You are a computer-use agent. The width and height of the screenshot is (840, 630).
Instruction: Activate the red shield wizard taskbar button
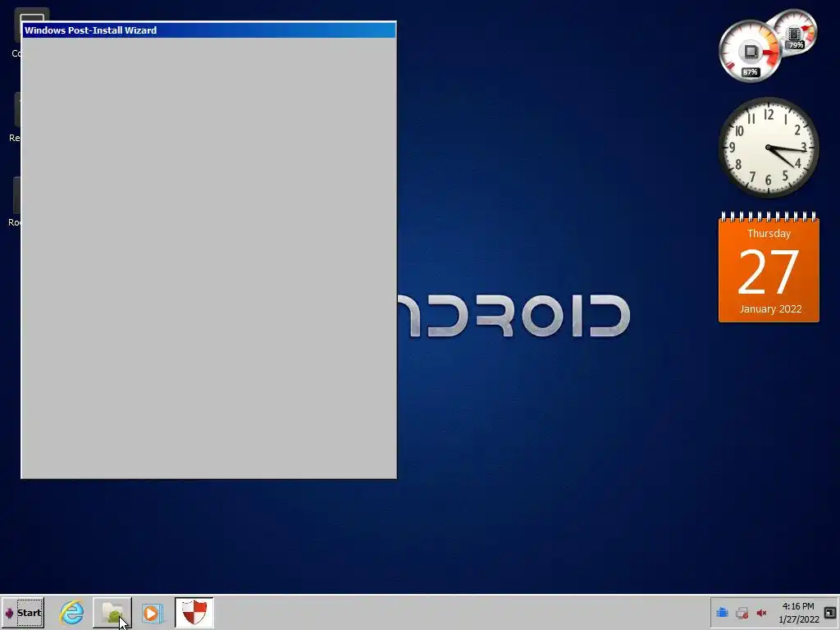[194, 612]
